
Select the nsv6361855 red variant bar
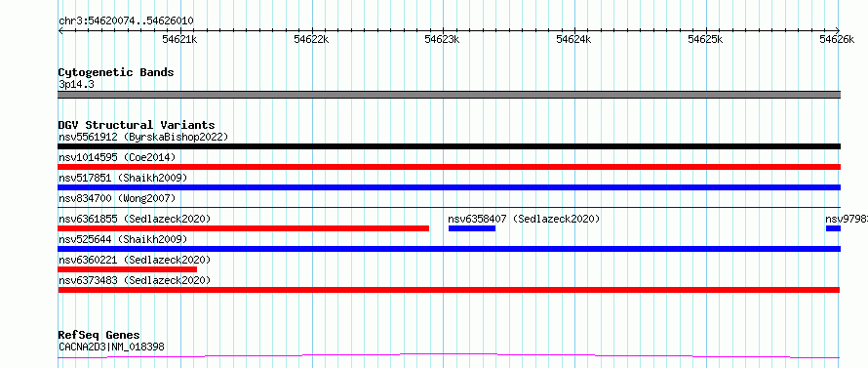point(243,228)
